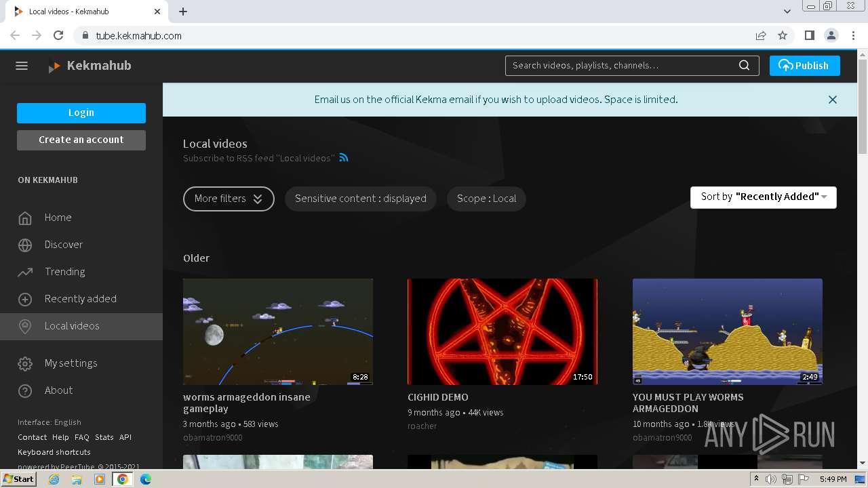Go back with browser back arrow
Image resolution: width=868 pixels, height=488 pixels.
click(15, 36)
